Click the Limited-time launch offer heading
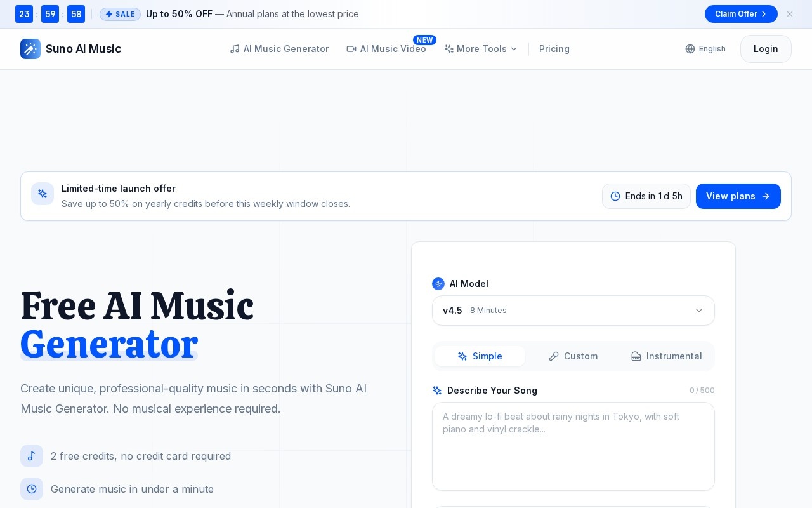This screenshot has height=508, width=812. tap(119, 189)
